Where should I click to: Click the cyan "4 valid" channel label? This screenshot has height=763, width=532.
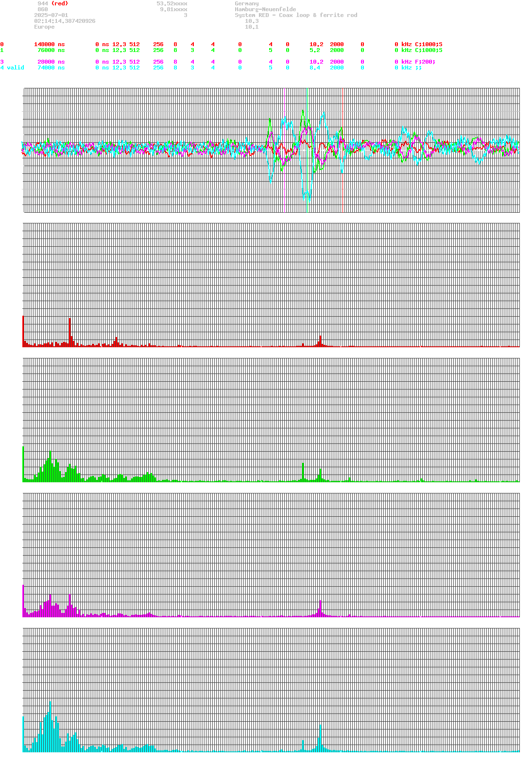pos(12,68)
